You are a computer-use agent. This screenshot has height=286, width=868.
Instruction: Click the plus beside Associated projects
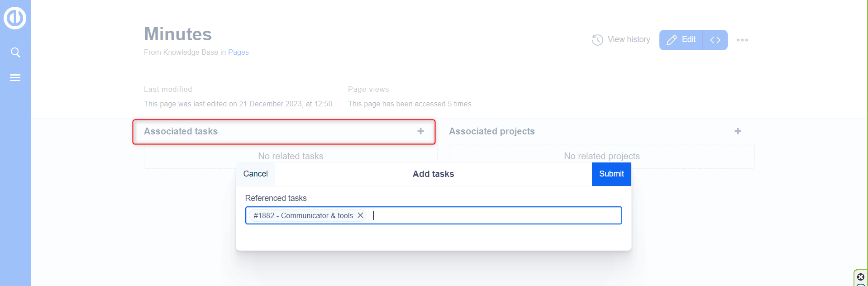pyautogui.click(x=738, y=131)
